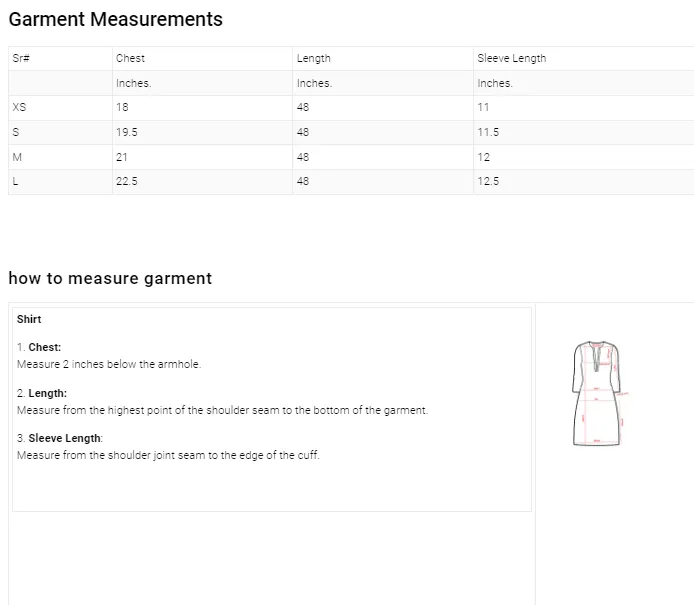This screenshot has width=694, height=605.
Task: Click the 'how to measure garment' heading
Action: click(110, 278)
